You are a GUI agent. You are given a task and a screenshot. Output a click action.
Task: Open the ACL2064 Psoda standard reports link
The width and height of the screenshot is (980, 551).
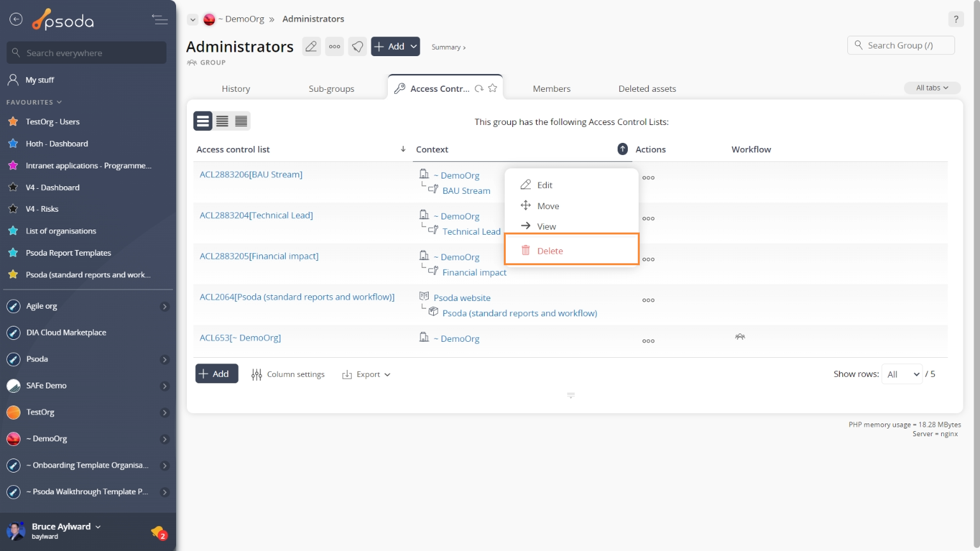(297, 297)
